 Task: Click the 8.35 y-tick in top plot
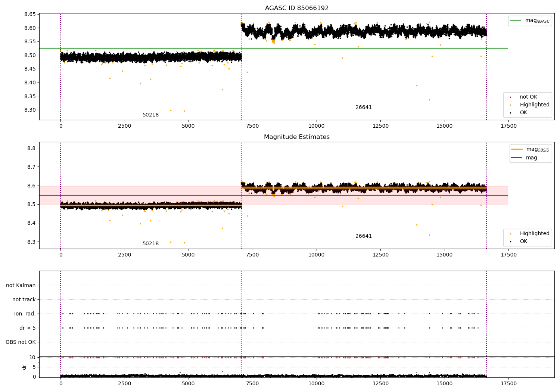[x=30, y=96]
